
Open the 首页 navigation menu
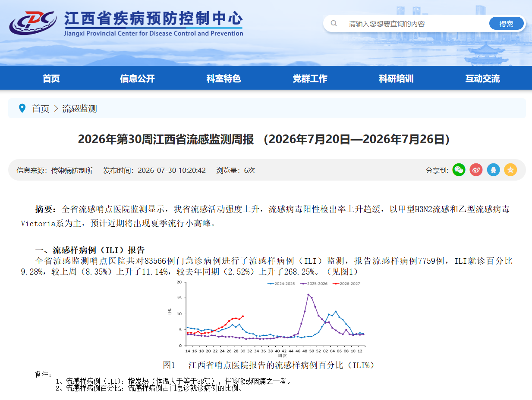pos(51,78)
